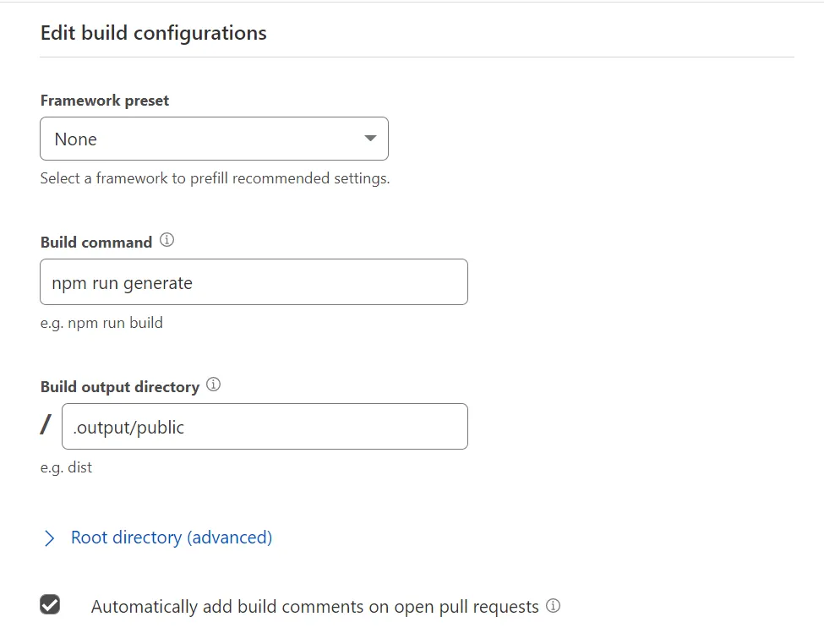The width and height of the screenshot is (824, 644).
Task: Click the 'e.g. dist' hint text
Action: click(67, 467)
